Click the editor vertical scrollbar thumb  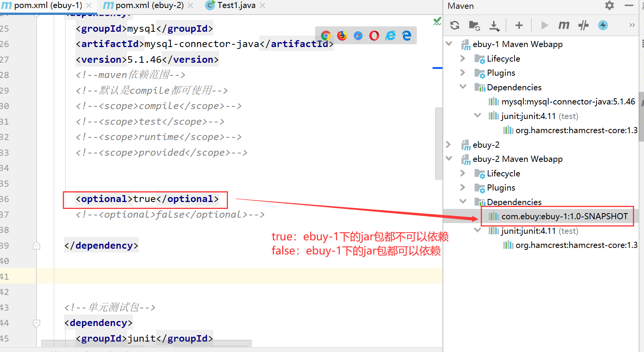coord(439,143)
